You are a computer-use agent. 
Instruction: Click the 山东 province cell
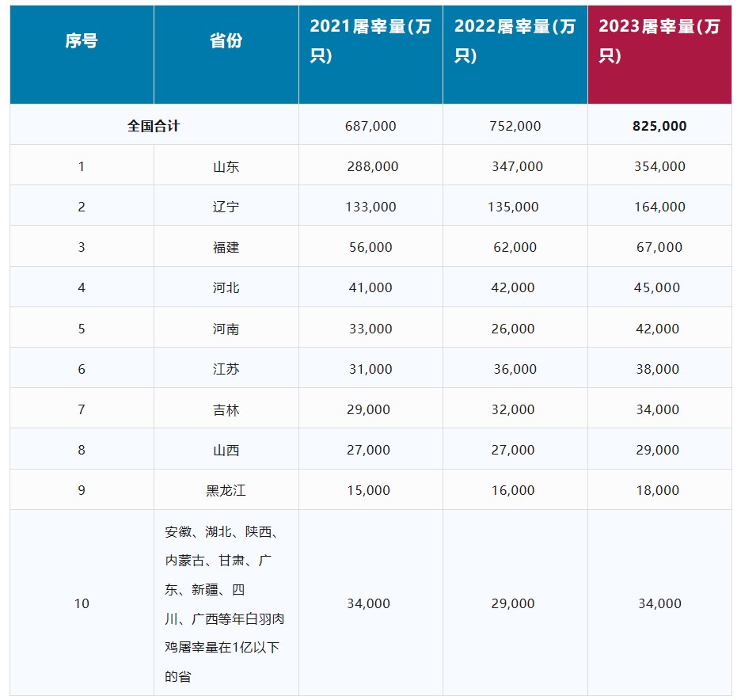click(x=226, y=166)
